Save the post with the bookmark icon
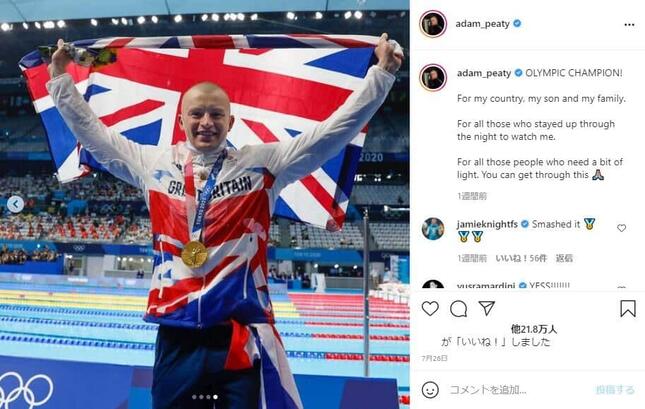 pos(628,309)
